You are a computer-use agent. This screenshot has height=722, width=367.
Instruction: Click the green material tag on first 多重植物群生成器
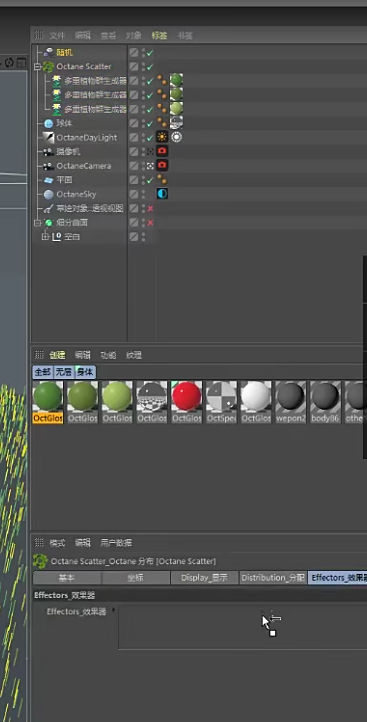pos(176,80)
